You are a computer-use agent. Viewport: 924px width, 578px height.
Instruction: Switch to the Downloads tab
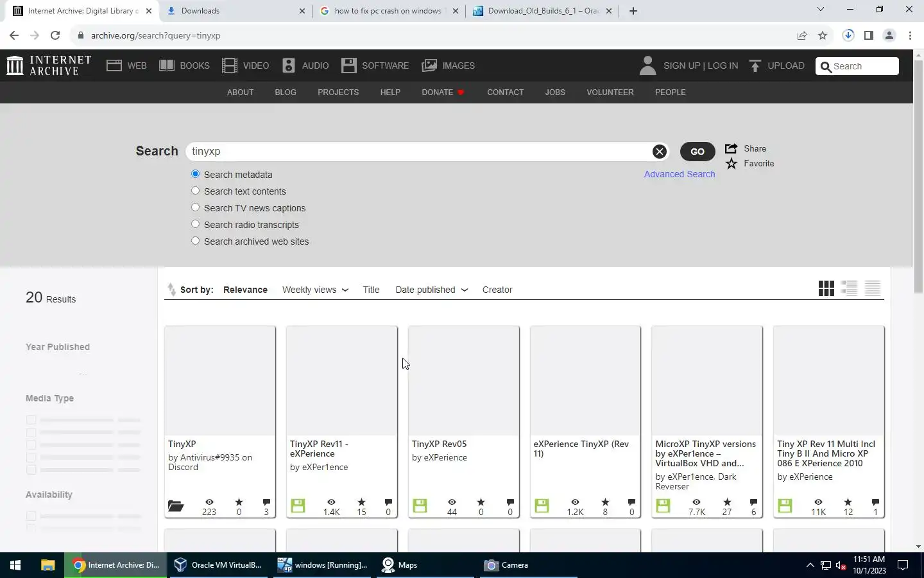pyautogui.click(x=235, y=11)
